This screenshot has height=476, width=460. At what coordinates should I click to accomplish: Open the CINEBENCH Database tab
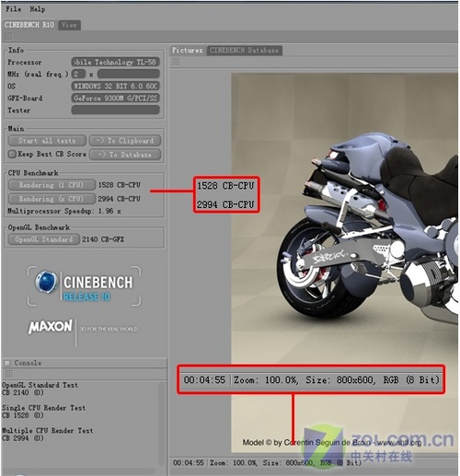coord(244,50)
